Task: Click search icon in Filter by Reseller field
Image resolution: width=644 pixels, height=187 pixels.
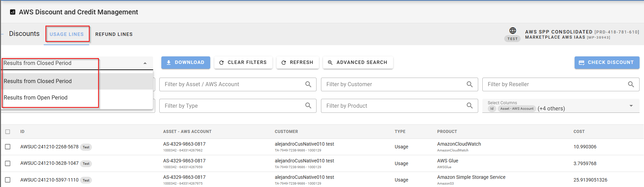Action: click(631, 84)
